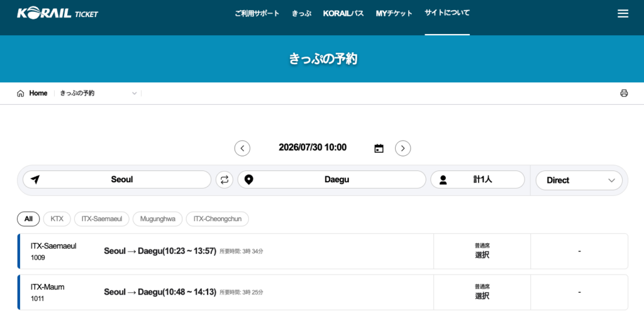
Task: Open ご利用サポート menu
Action: (257, 13)
